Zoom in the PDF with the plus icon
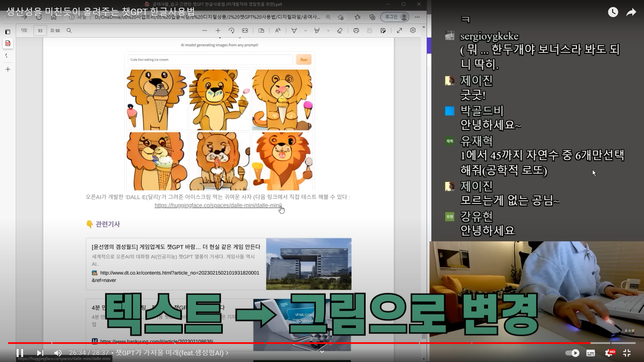This screenshot has height=362, width=644. tap(218, 31)
